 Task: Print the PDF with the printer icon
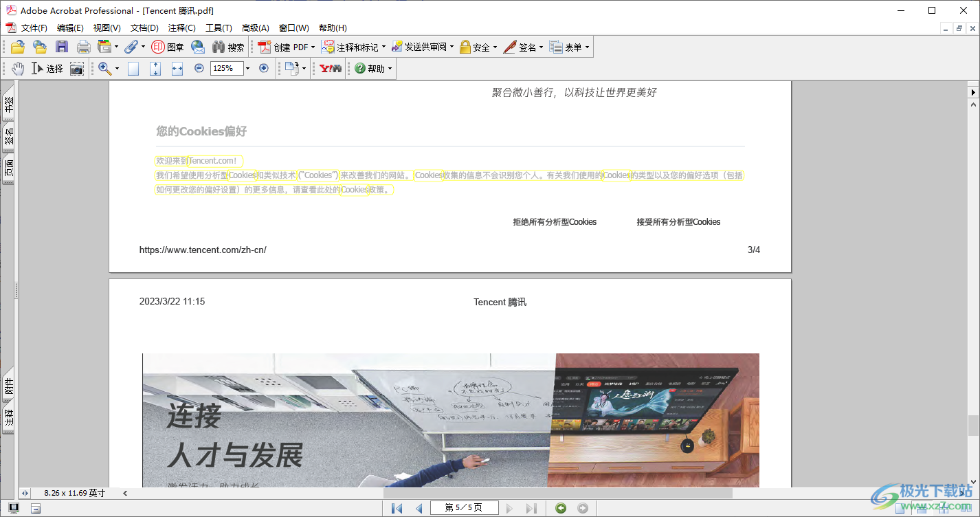83,47
